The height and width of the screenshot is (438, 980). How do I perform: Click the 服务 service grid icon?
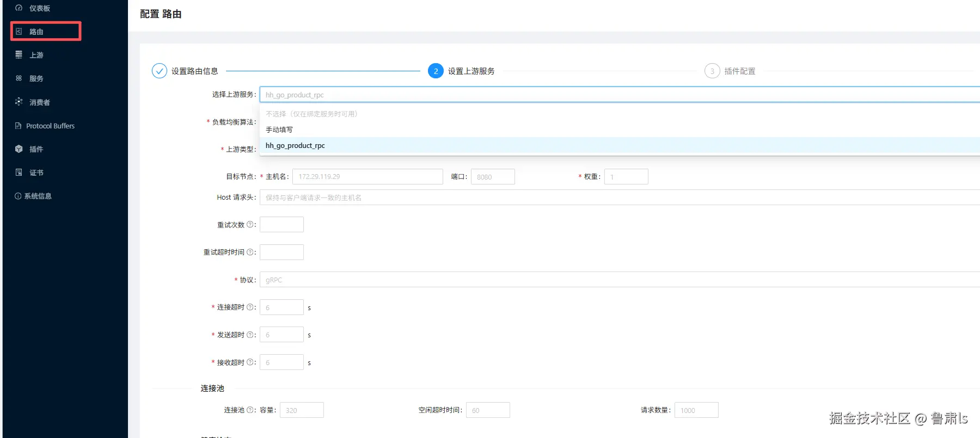(19, 78)
